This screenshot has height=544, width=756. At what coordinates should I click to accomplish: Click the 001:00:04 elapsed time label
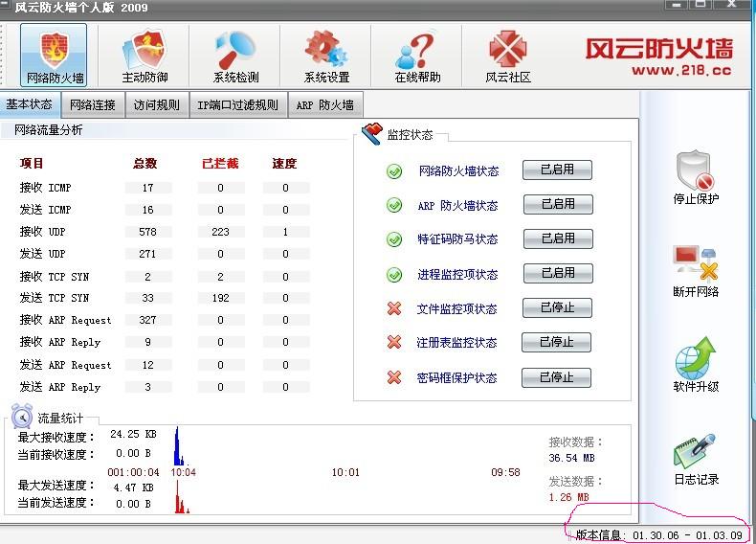[134, 472]
